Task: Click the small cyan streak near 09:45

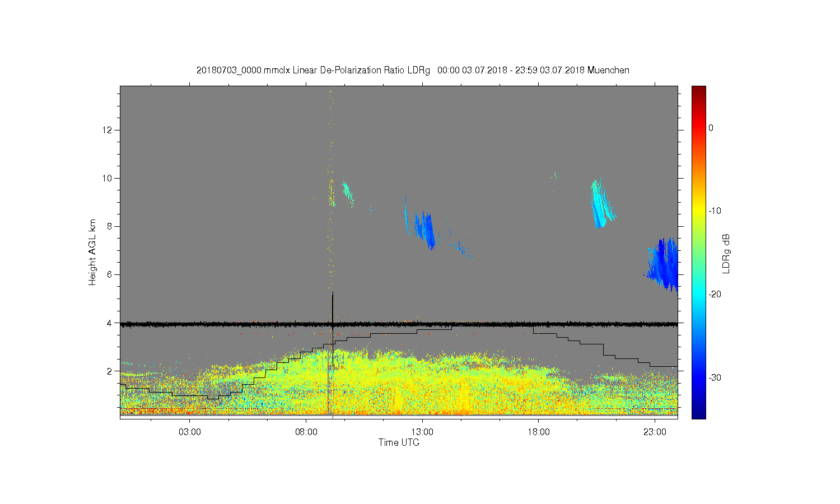Action: (348, 193)
